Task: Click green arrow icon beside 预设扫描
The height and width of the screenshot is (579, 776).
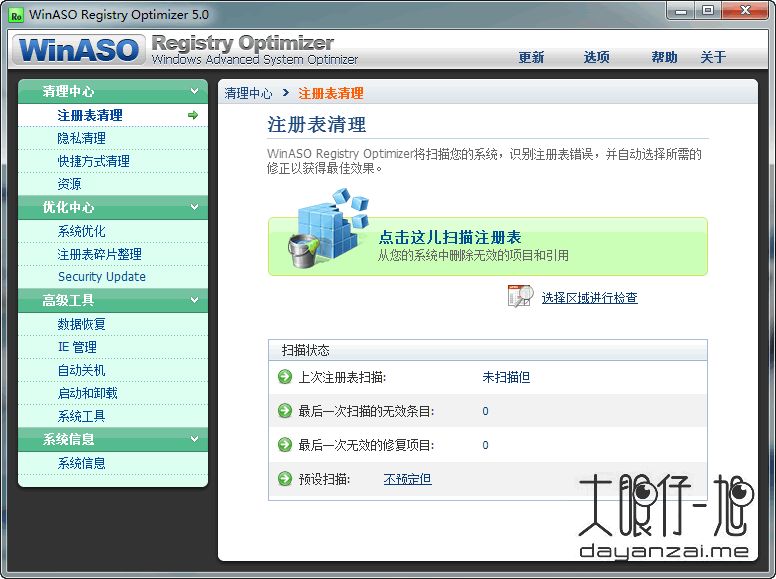Action: (x=285, y=479)
